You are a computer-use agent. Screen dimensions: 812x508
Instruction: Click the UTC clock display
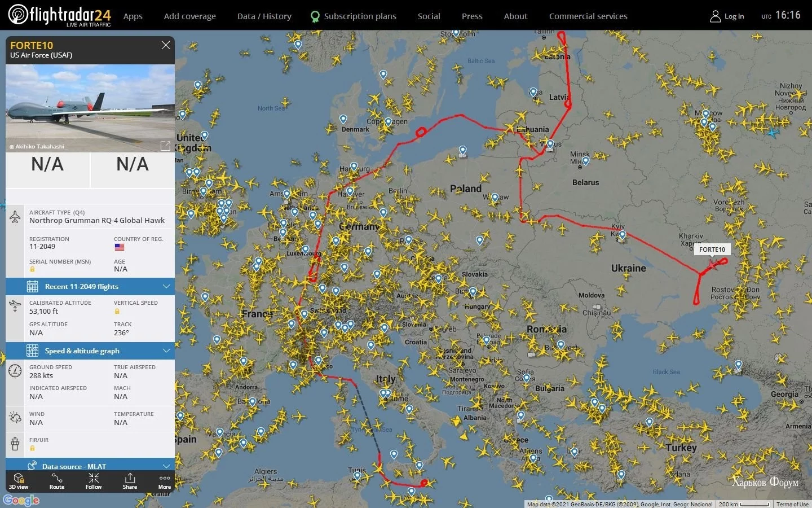click(x=781, y=15)
